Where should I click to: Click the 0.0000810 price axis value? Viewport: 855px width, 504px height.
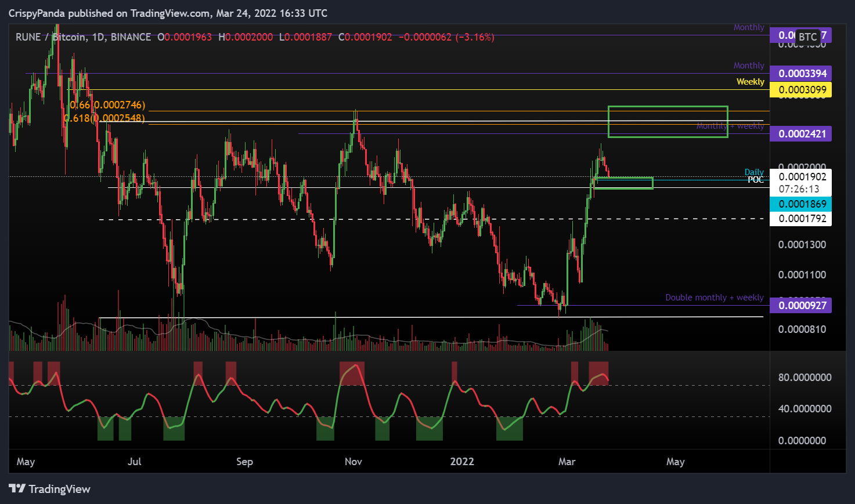tap(802, 329)
